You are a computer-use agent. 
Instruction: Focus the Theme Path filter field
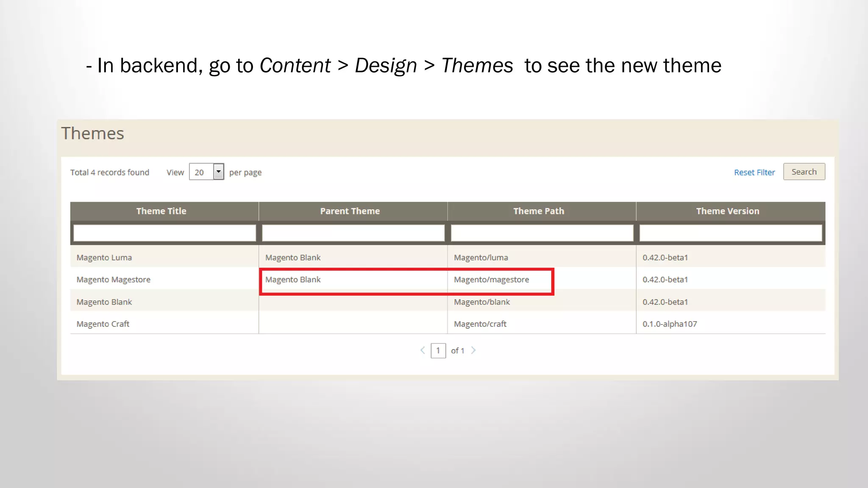coord(542,233)
